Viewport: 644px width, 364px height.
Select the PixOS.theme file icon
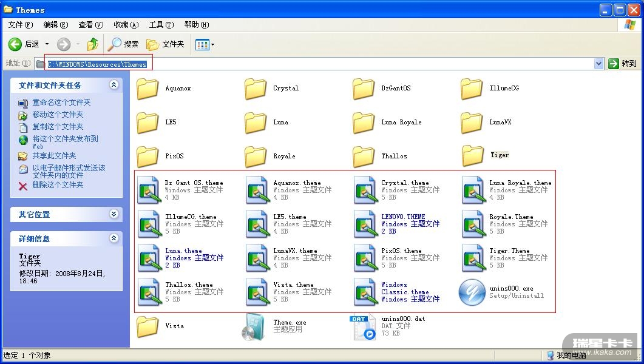click(x=366, y=258)
